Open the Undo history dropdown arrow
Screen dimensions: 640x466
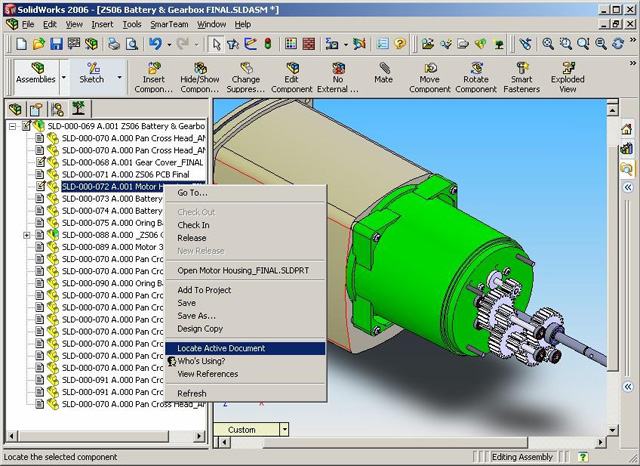[x=169, y=44]
